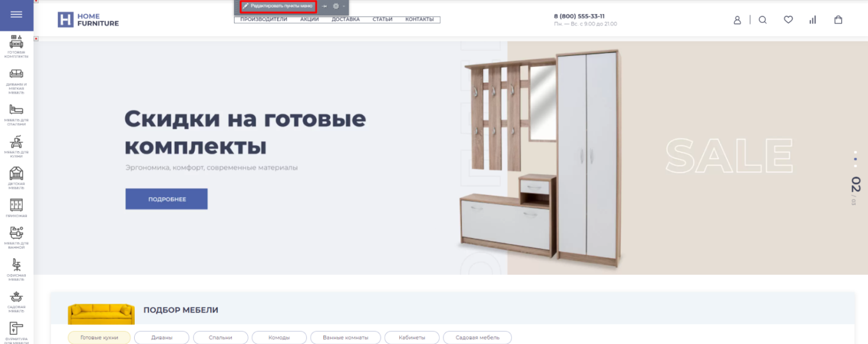
Task: Open the Мебель для спальни bed icon
Action: click(17, 109)
